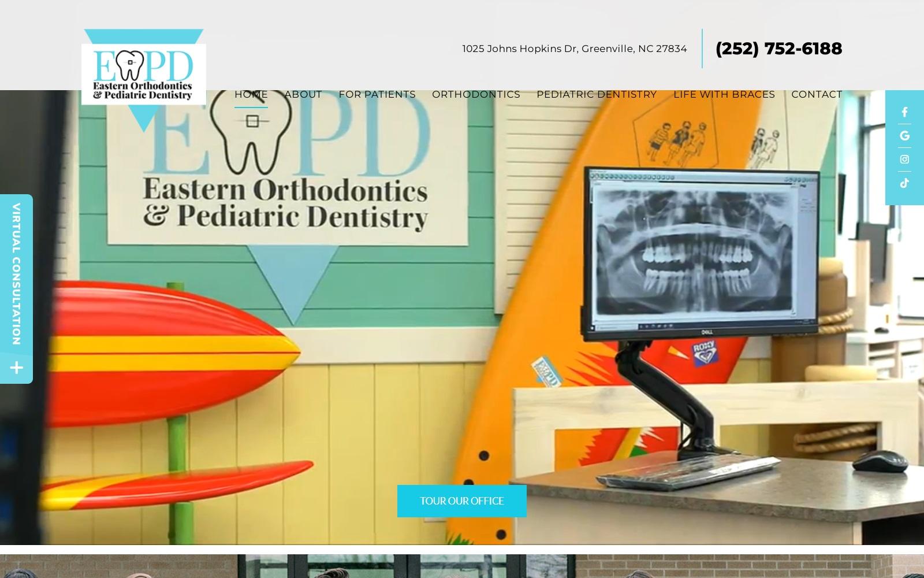Open the About menu
The image size is (924, 578).
(303, 94)
